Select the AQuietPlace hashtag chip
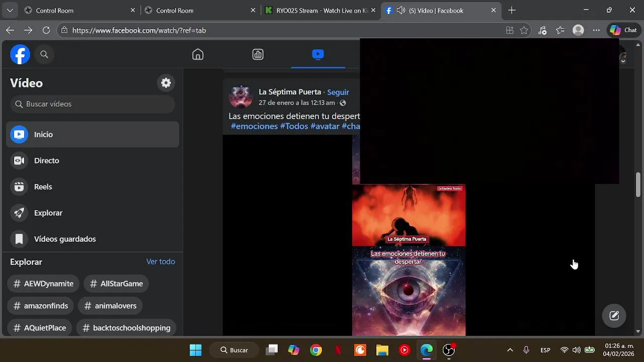 point(40,328)
